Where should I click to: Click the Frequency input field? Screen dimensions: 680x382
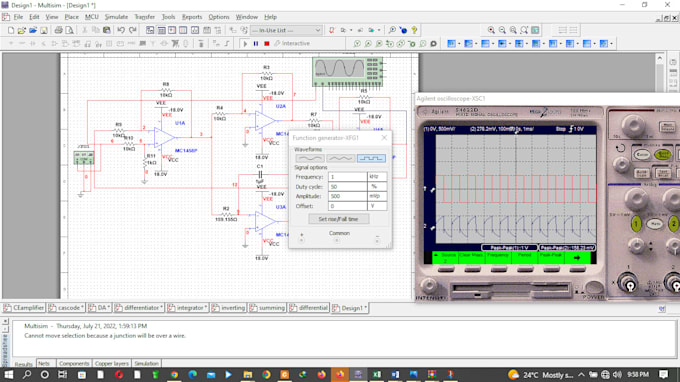[x=347, y=177]
